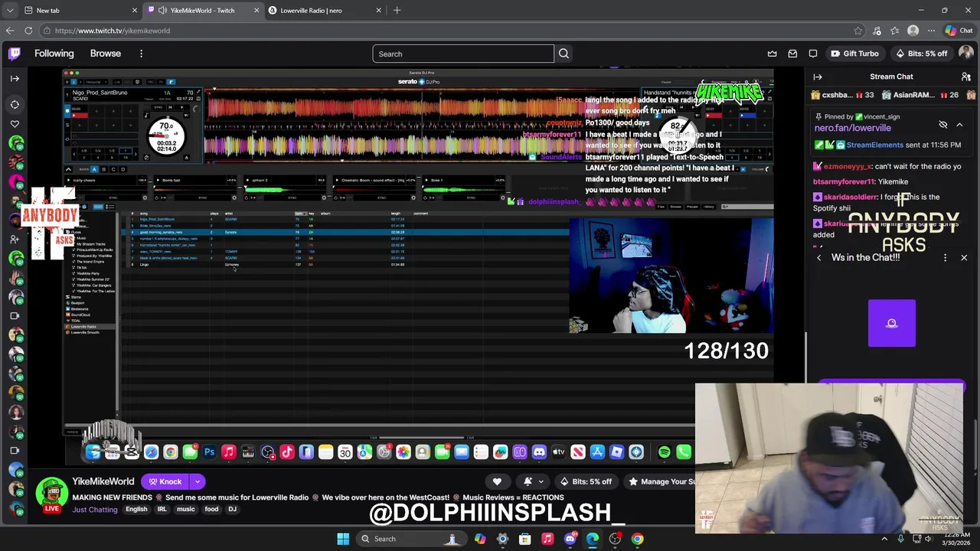Open the Browse page
This screenshot has width=980, height=551.
pyautogui.click(x=106, y=54)
